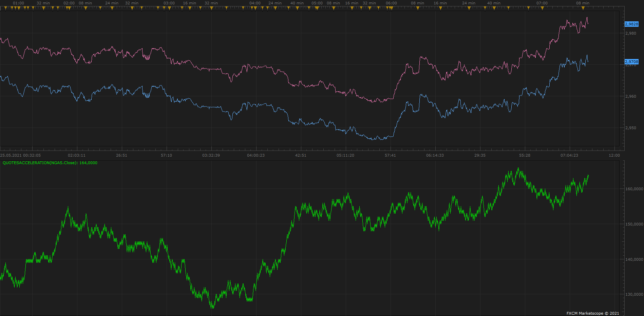Image resolution: width=644 pixels, height=316 pixels.
Task: Select the 140,0000 indicator axis value
Action: tap(634, 259)
